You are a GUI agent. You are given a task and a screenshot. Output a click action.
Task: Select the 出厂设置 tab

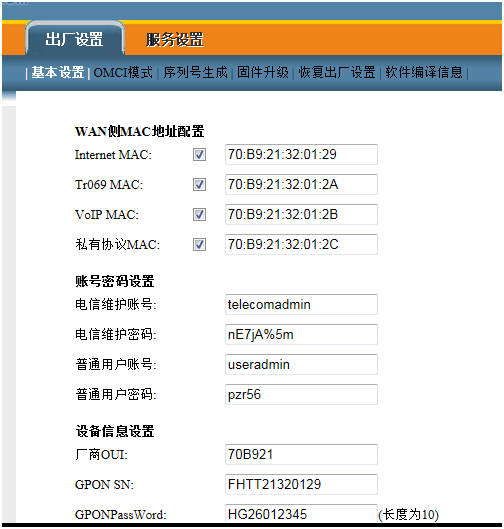coord(75,39)
